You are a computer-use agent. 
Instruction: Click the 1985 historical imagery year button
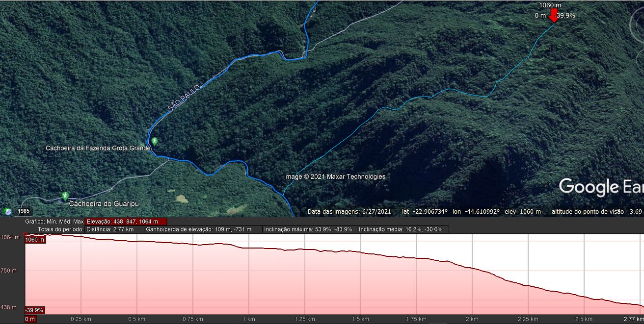[23, 211]
